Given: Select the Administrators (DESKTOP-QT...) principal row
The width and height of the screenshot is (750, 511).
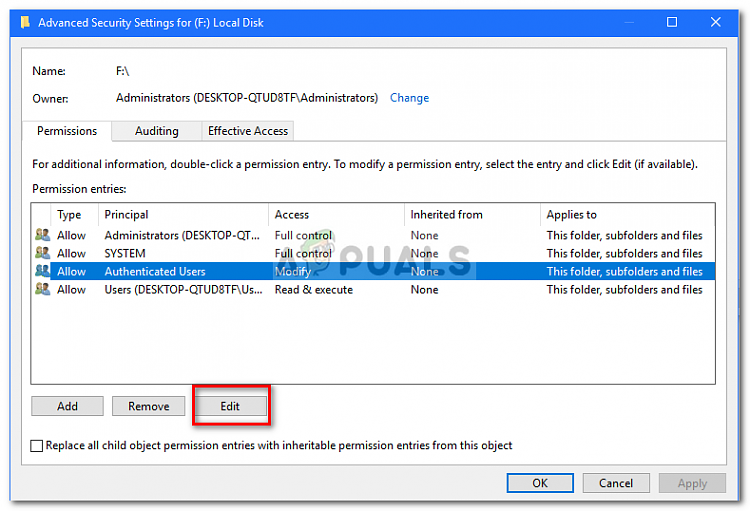Looking at the screenshot, I should coord(373,235).
